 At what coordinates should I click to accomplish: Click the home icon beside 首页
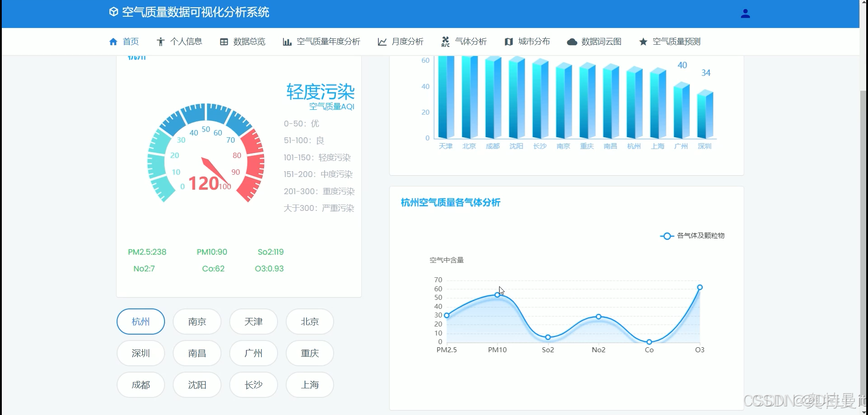pos(113,42)
